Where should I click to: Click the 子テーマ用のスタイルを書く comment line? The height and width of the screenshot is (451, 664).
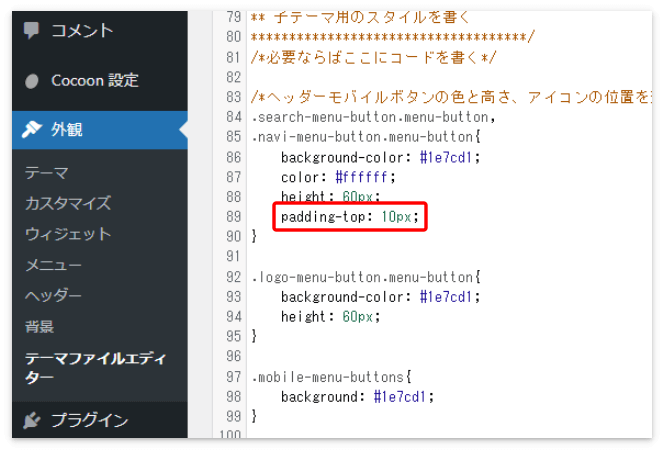(x=360, y=17)
